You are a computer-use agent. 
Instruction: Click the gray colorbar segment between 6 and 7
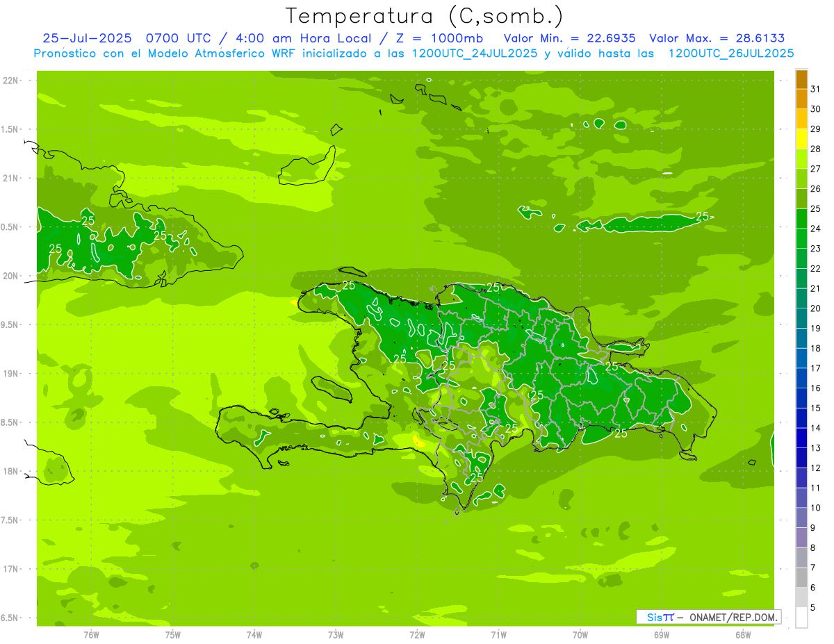(x=801, y=577)
